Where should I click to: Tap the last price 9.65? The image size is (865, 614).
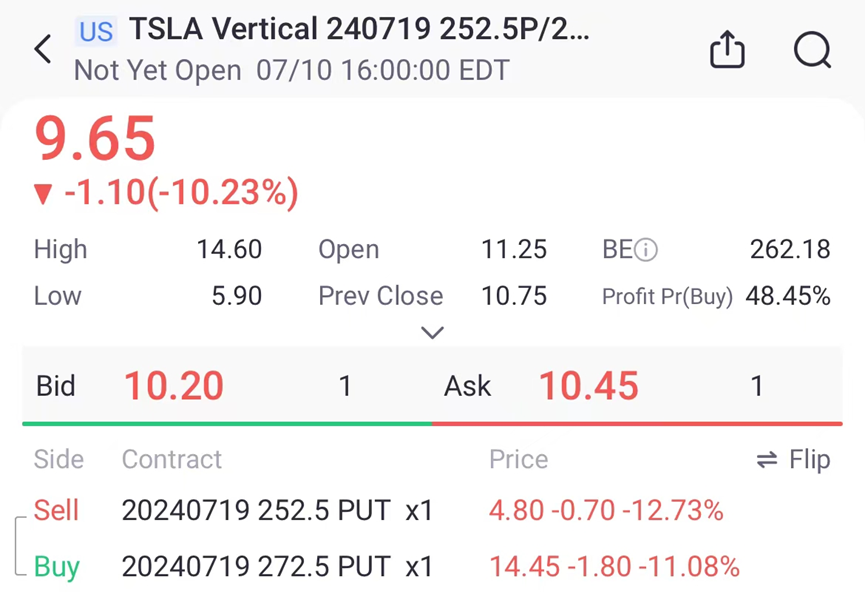[96, 139]
